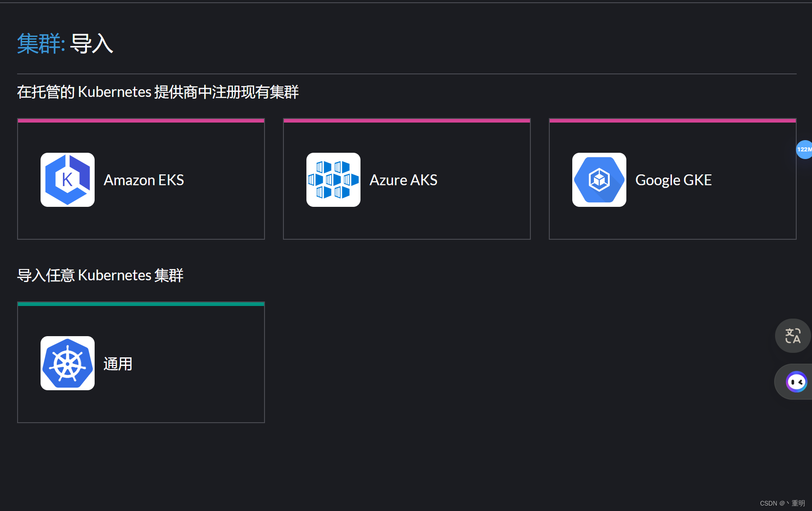812x511 pixels.
Task: Go to 集群 breadcrumb link
Action: (x=41, y=44)
